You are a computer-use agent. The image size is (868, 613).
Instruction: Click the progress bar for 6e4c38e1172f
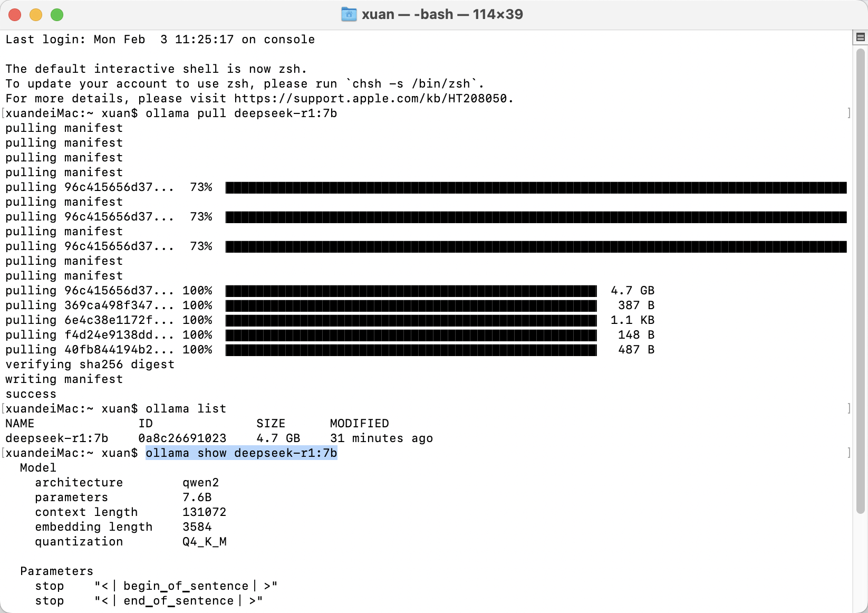click(411, 320)
